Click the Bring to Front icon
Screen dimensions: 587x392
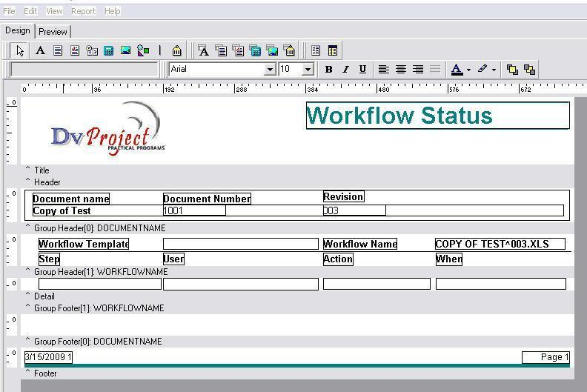pyautogui.click(x=512, y=69)
